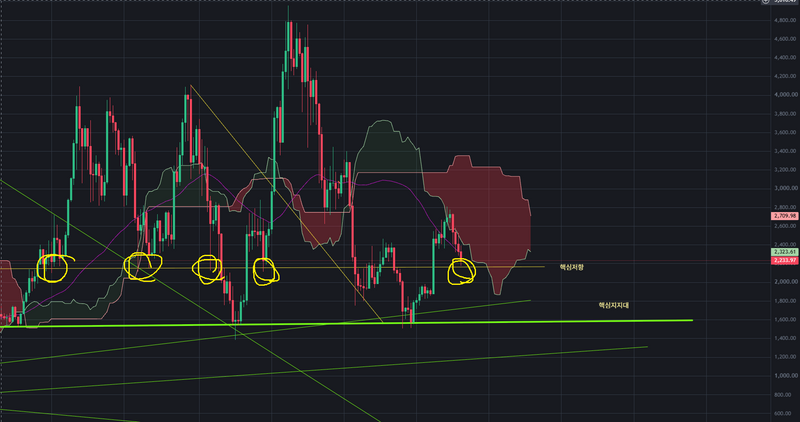Click the 2,000.00 price axis label
Image resolution: width=800 pixels, height=422 pixels.
[786, 282]
